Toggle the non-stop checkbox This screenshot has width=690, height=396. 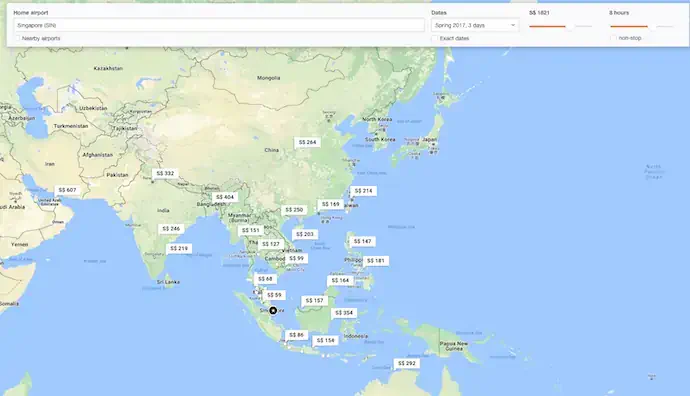click(x=613, y=38)
